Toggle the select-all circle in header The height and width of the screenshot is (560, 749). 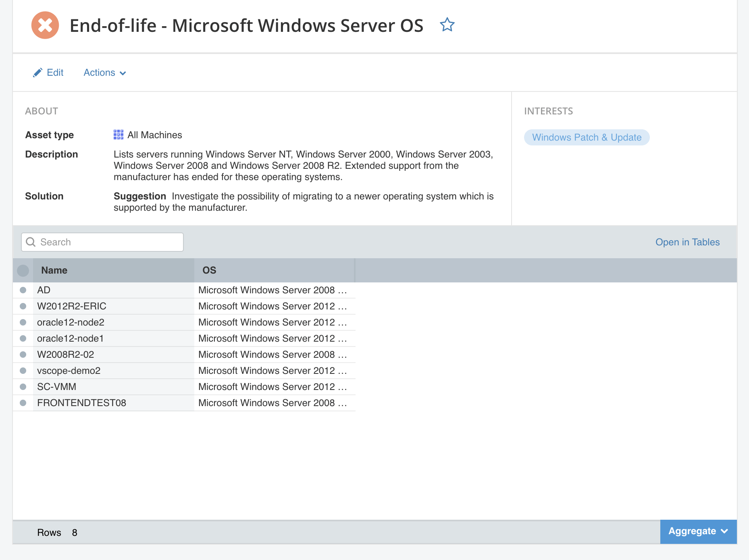(23, 270)
